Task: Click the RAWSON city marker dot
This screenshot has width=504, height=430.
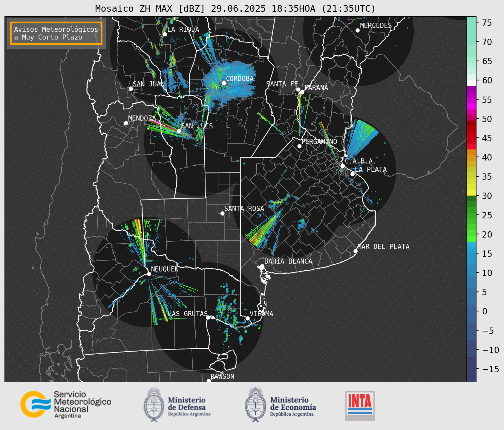Action: coord(209,381)
